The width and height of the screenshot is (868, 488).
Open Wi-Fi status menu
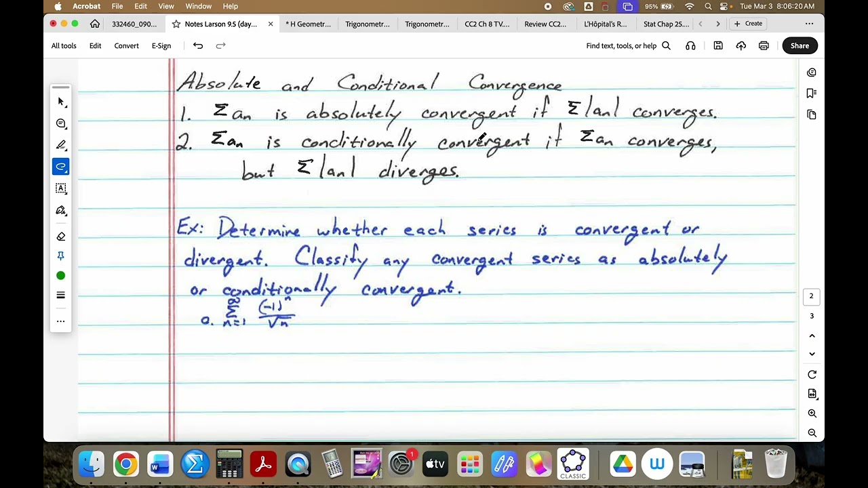(x=690, y=6)
